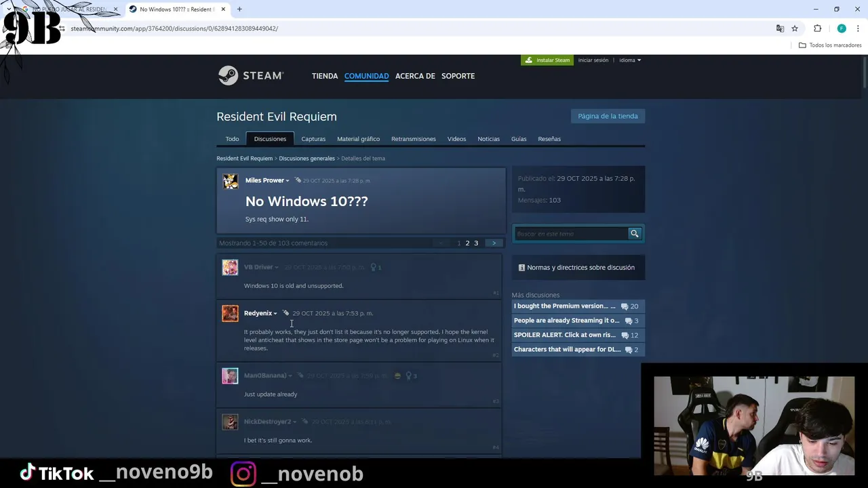
Task: Expand the NickDestroyer2 user dropdown
Action: point(295,422)
